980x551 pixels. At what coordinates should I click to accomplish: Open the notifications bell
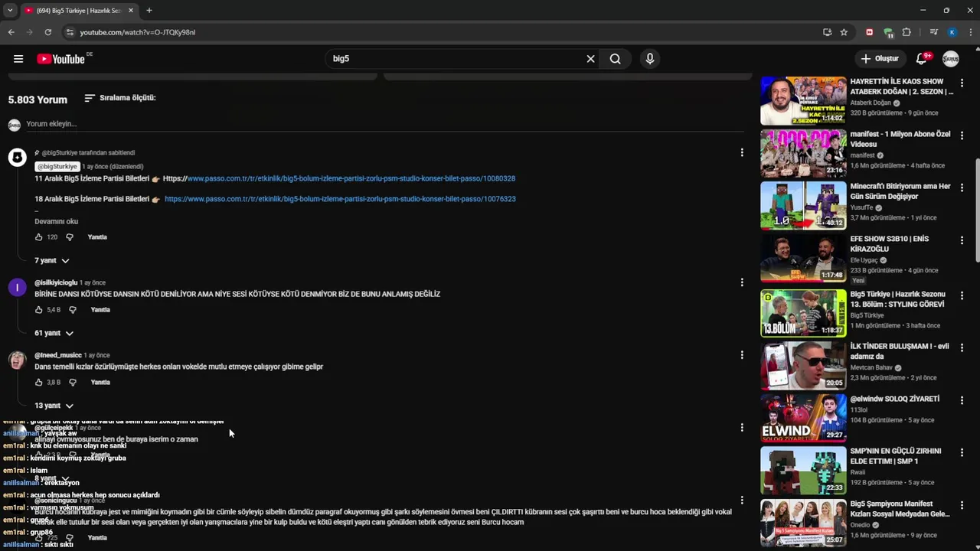pos(922,59)
